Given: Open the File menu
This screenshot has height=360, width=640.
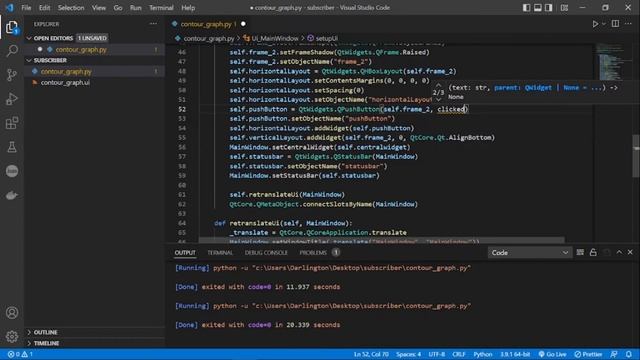Looking at the screenshot, I should coord(26,8).
